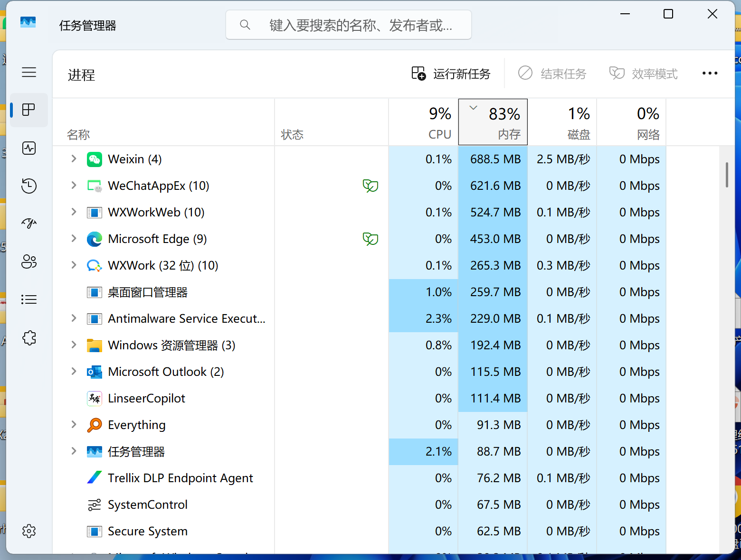Click the Weixin app icon
Viewport: 741px width, 560px height.
click(x=95, y=159)
